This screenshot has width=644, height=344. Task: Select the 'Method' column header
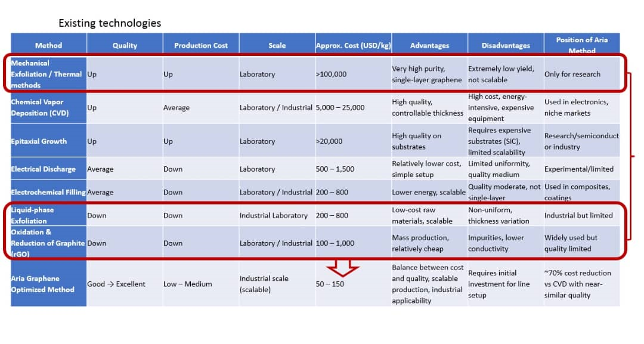pyautogui.click(x=48, y=45)
